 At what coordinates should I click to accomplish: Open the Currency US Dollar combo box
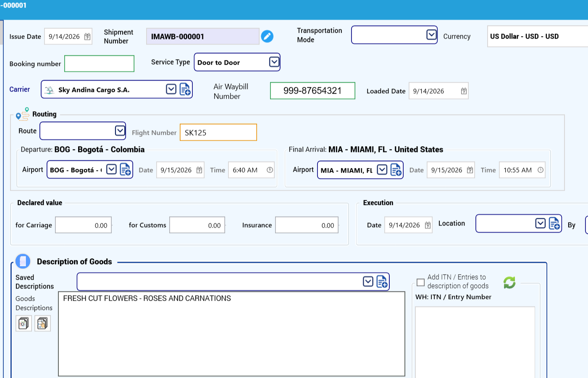538,37
